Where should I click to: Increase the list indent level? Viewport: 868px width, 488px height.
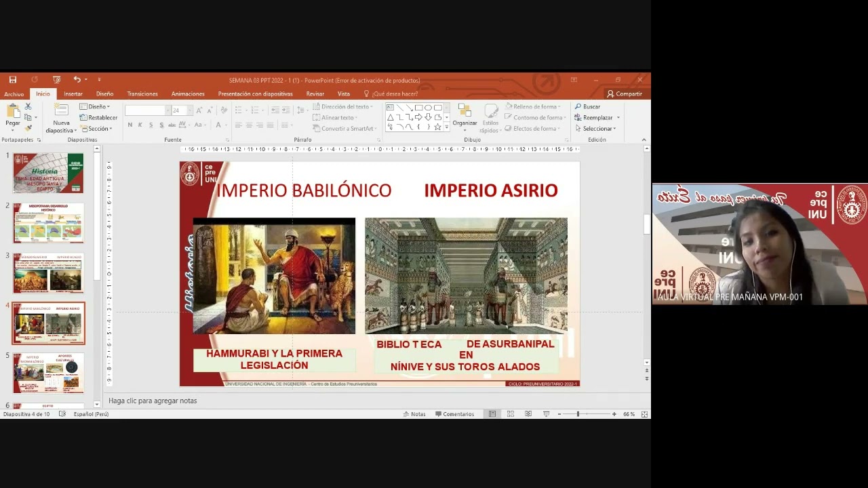pos(285,110)
